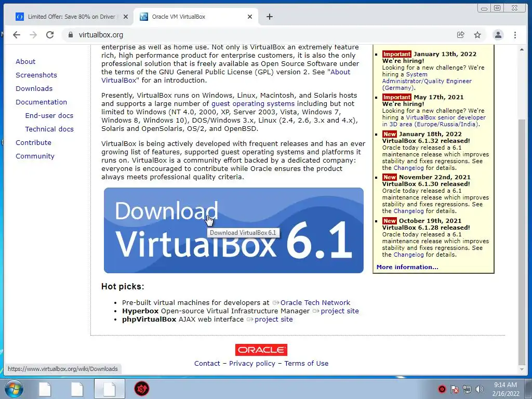The image size is (532, 399).
Task: Click the Oracle logo
Action: click(261, 350)
